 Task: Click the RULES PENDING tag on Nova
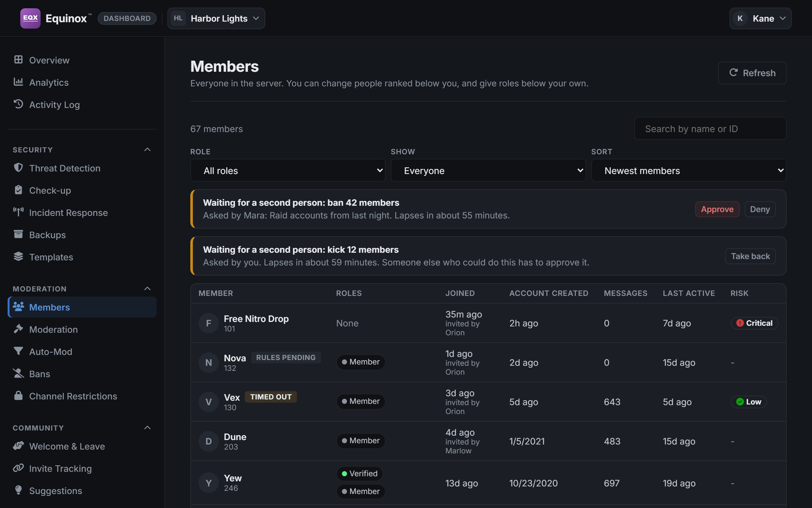coord(285,358)
